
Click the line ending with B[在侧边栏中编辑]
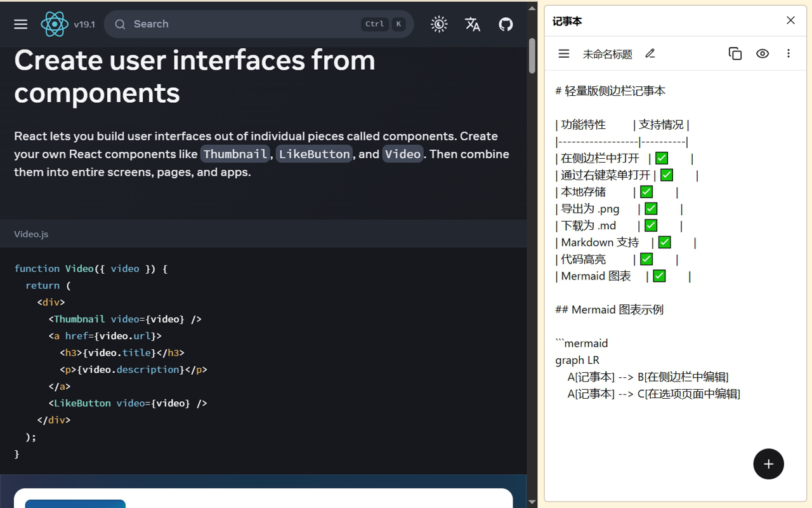(648, 377)
